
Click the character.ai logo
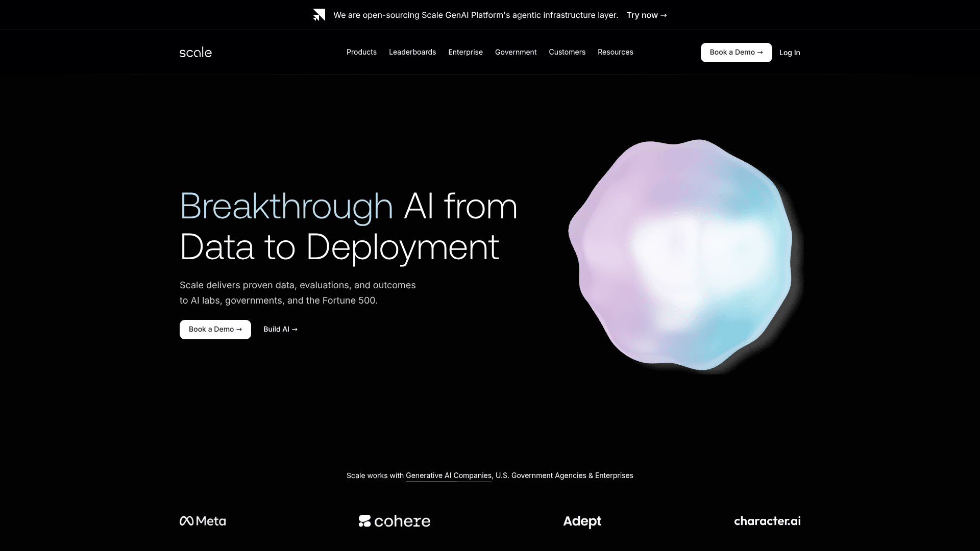(x=767, y=521)
